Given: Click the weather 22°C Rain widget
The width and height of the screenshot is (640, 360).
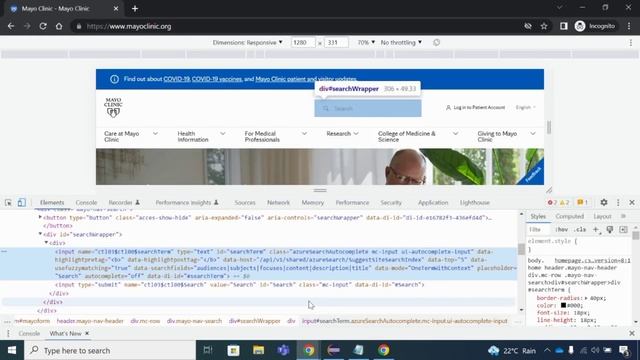Looking at the screenshot, I should (x=511, y=350).
